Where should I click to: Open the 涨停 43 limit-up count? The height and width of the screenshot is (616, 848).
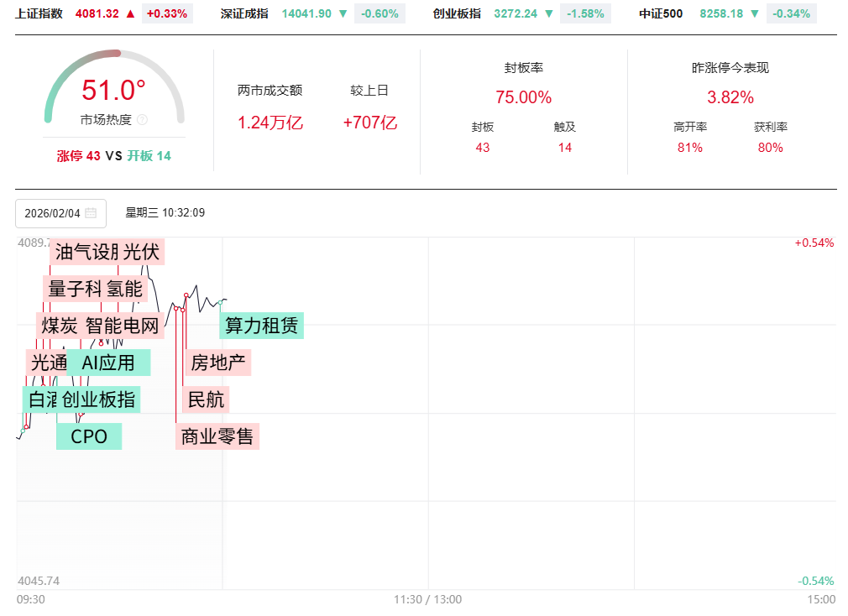79,156
